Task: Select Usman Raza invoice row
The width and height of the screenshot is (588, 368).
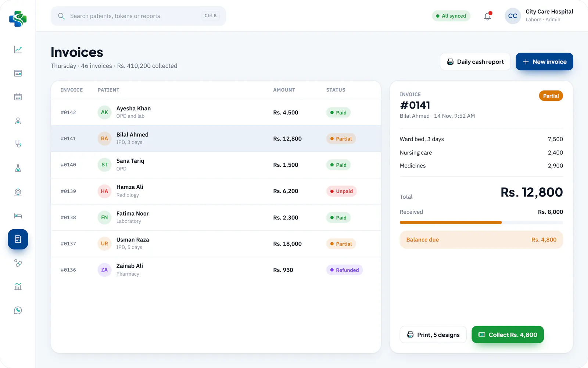Action: [216, 244]
